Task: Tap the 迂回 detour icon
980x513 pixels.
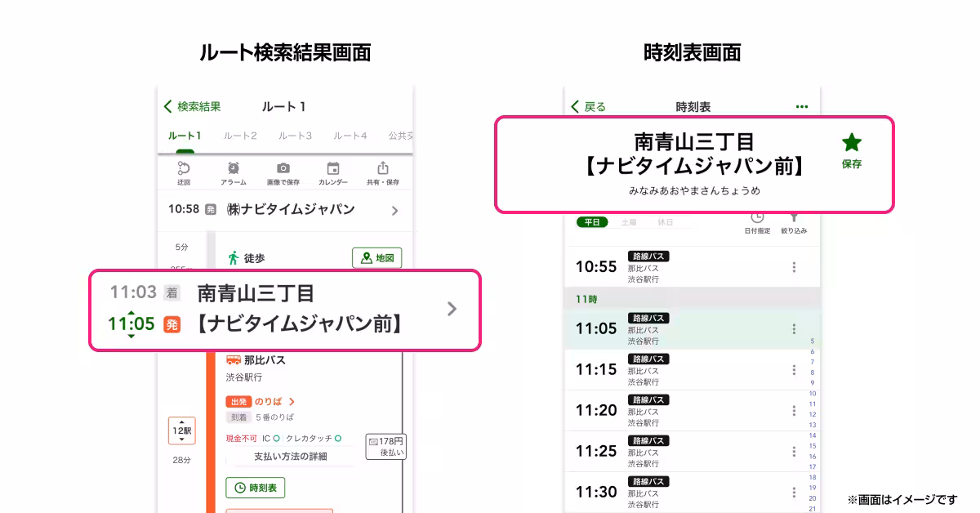Action: [185, 173]
